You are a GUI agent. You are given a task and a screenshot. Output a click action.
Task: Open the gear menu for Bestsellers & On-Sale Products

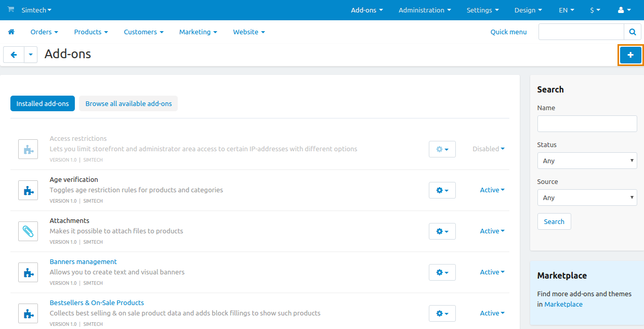click(x=442, y=313)
